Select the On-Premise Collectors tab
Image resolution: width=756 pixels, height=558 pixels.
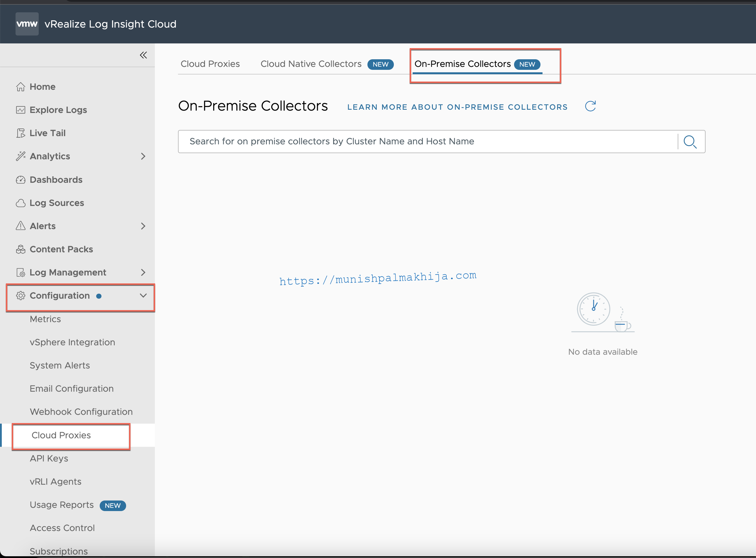(x=477, y=64)
